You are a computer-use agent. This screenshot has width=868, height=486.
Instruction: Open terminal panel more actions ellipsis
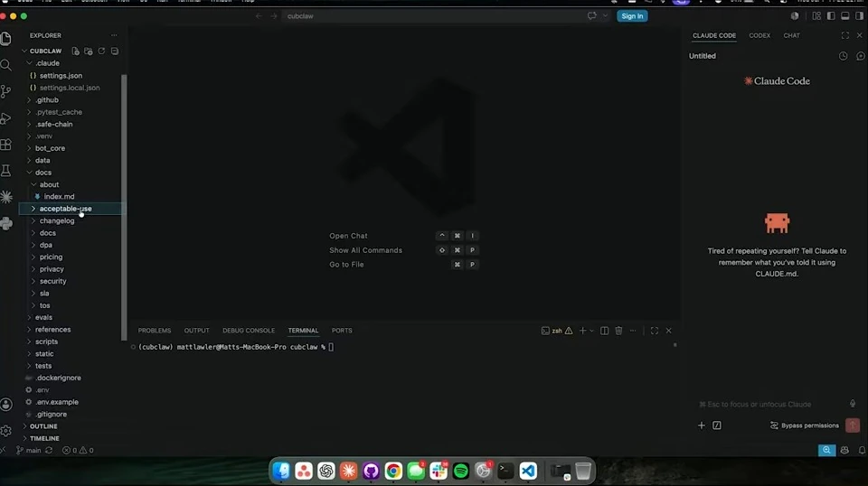point(633,331)
